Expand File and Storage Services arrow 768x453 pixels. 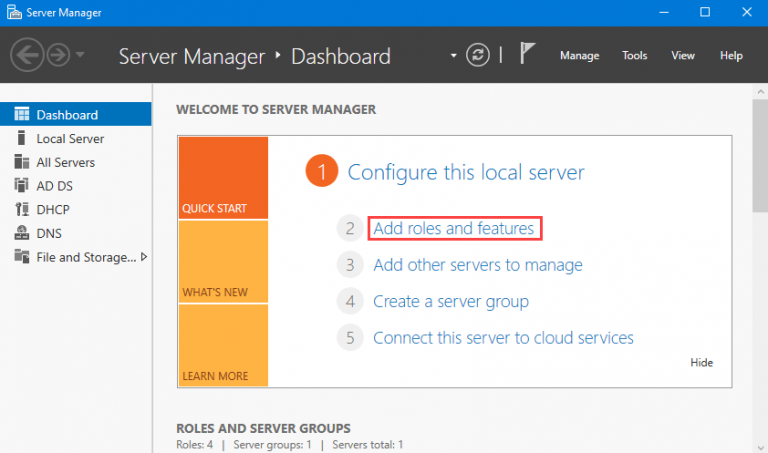144,257
